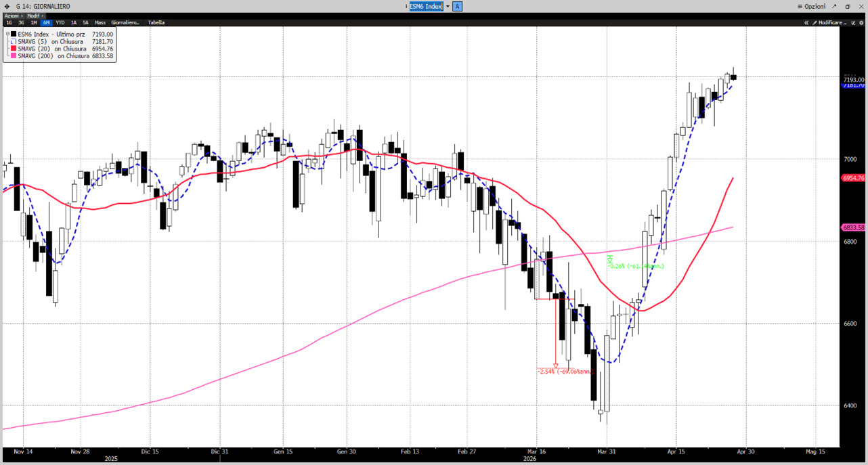Open the Azioni dropdown menu
Screen dimensions: 868x465
click(12, 15)
